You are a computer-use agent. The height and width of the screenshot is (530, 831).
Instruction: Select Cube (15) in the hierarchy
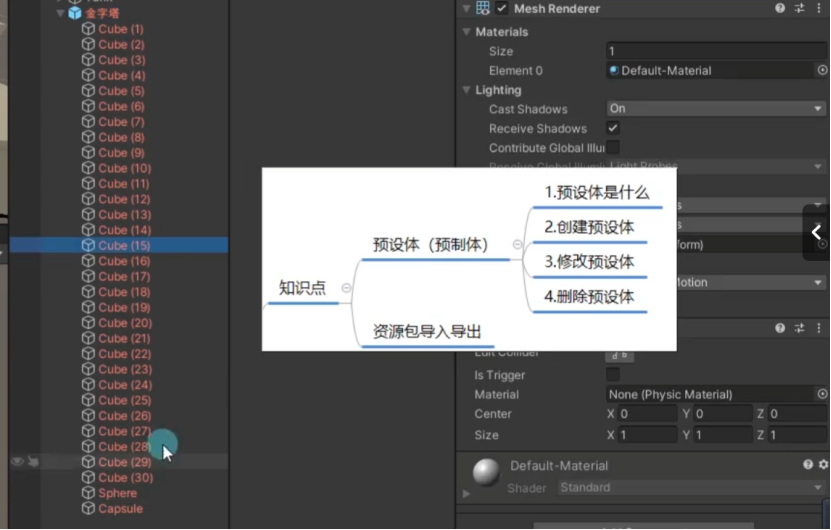pyautogui.click(x=119, y=245)
